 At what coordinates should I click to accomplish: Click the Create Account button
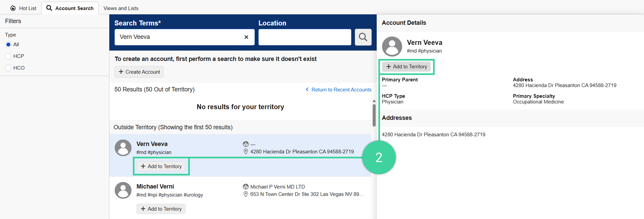click(x=139, y=72)
